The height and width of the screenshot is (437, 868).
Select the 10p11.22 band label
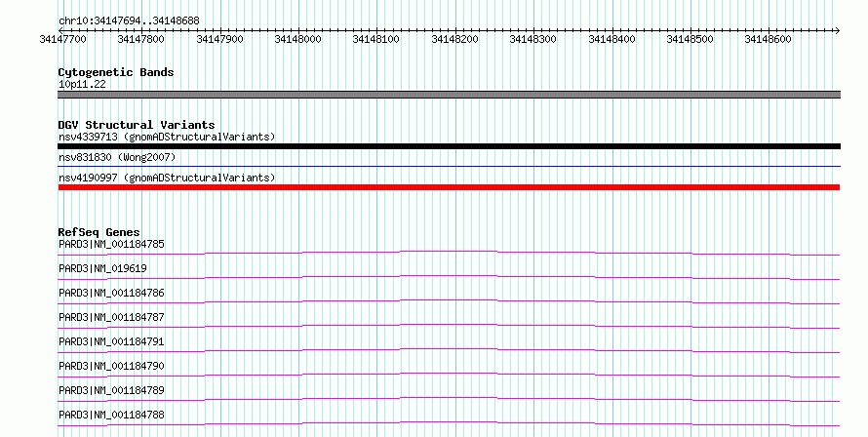[82, 84]
